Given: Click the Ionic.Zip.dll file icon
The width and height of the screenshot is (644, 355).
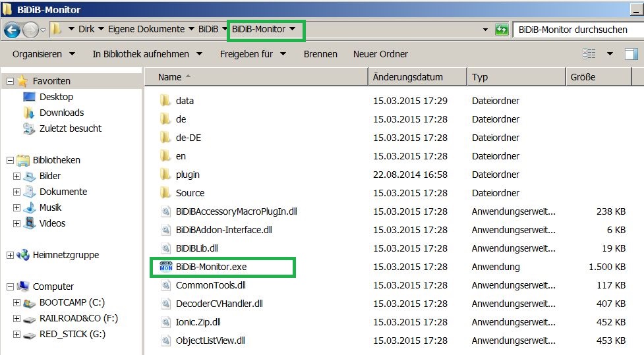Looking at the screenshot, I should point(165,322).
